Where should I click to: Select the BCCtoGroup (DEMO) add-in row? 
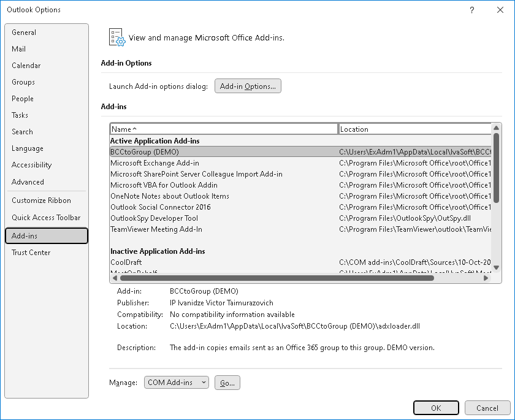point(300,152)
